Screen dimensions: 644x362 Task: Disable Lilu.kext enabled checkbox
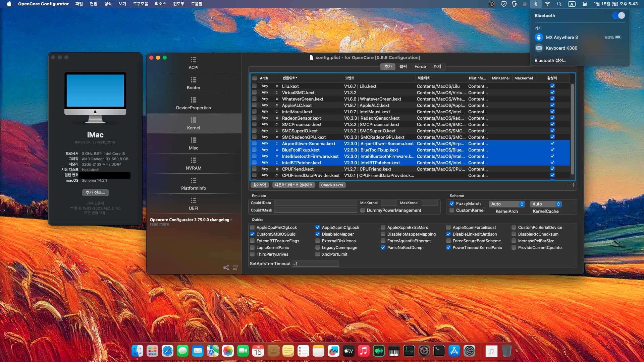click(x=552, y=86)
